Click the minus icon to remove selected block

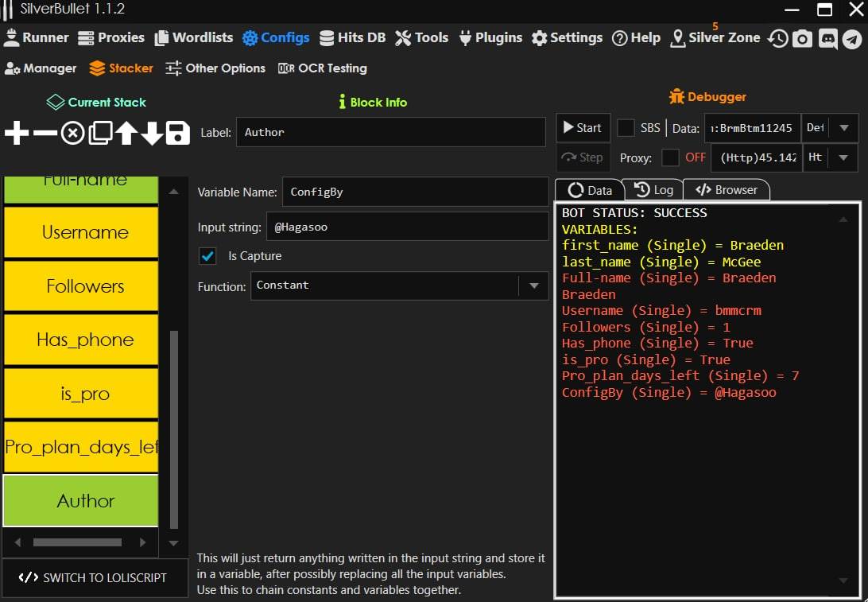[45, 133]
